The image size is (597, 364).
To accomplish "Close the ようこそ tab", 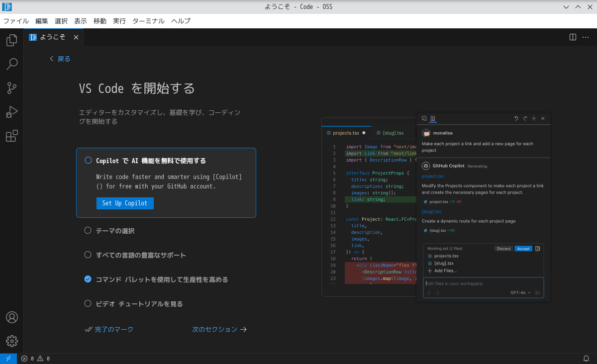I will point(76,37).
